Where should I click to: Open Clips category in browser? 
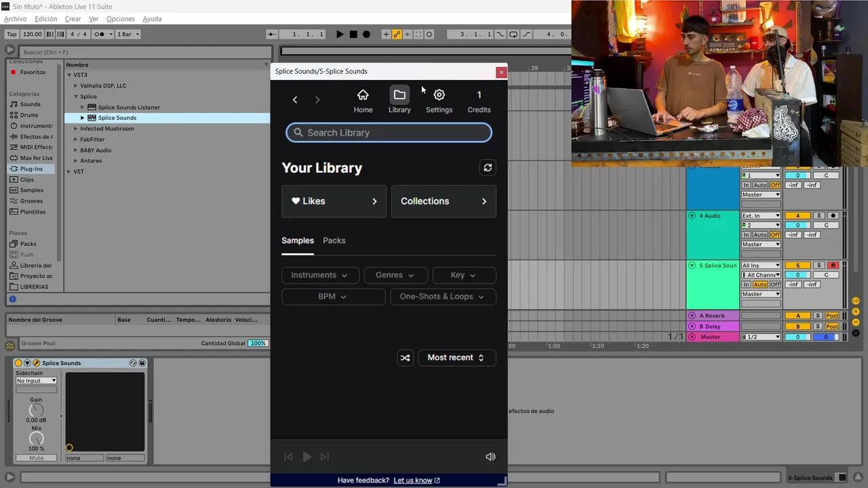[27, 180]
